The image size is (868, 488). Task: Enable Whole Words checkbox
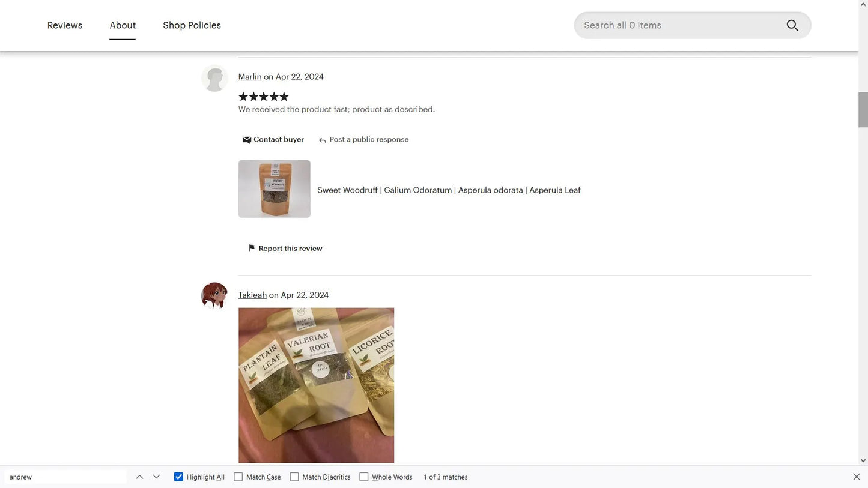363,477
